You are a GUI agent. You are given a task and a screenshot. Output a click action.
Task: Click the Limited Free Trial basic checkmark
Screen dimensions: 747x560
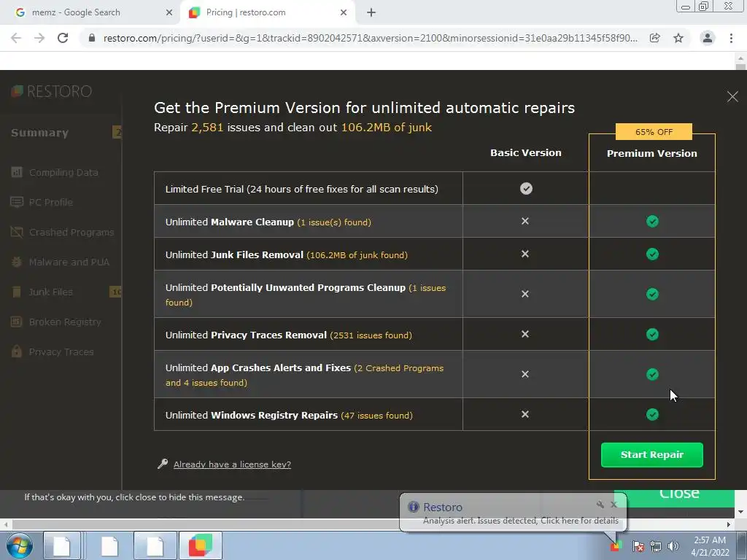(526, 189)
